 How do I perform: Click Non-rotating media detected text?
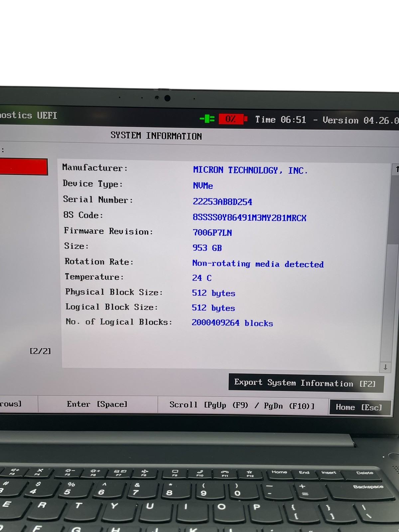pyautogui.click(x=258, y=264)
